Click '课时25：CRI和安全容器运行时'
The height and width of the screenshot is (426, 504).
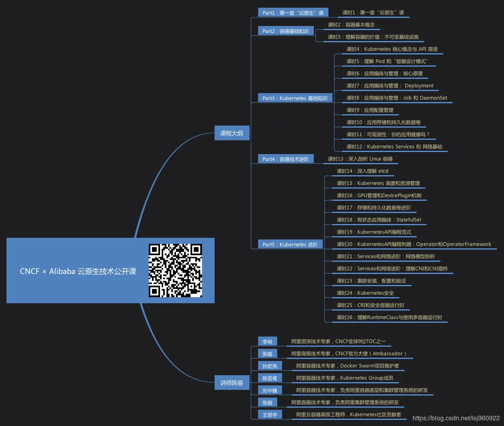click(370, 305)
